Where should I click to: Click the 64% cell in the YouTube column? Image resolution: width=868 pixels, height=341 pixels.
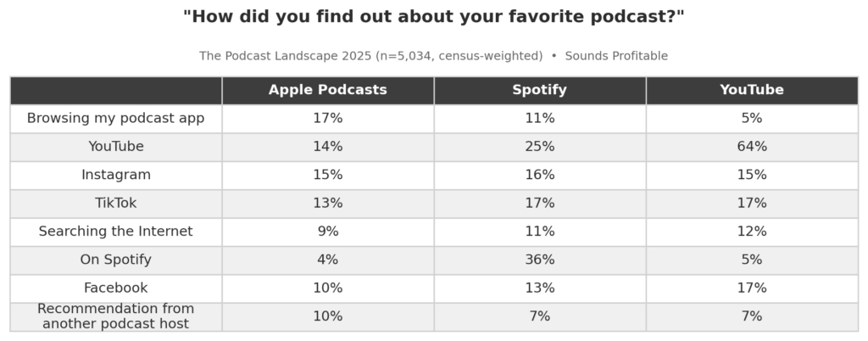tap(751, 147)
